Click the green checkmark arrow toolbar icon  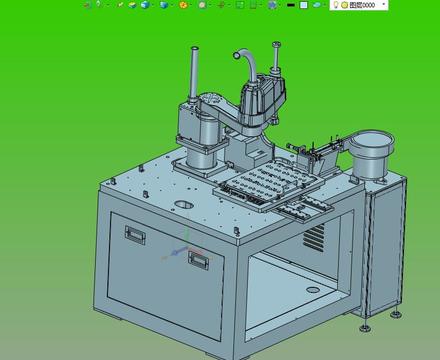click(121, 5)
